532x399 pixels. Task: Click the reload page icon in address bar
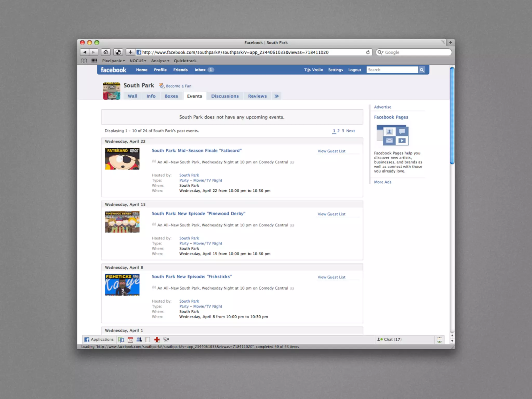368,52
